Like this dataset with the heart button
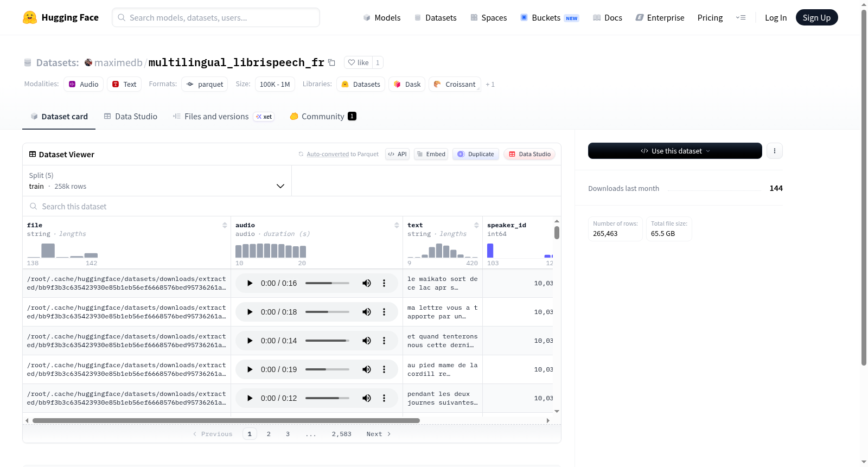Viewport: 868px width, 467px height. point(358,62)
